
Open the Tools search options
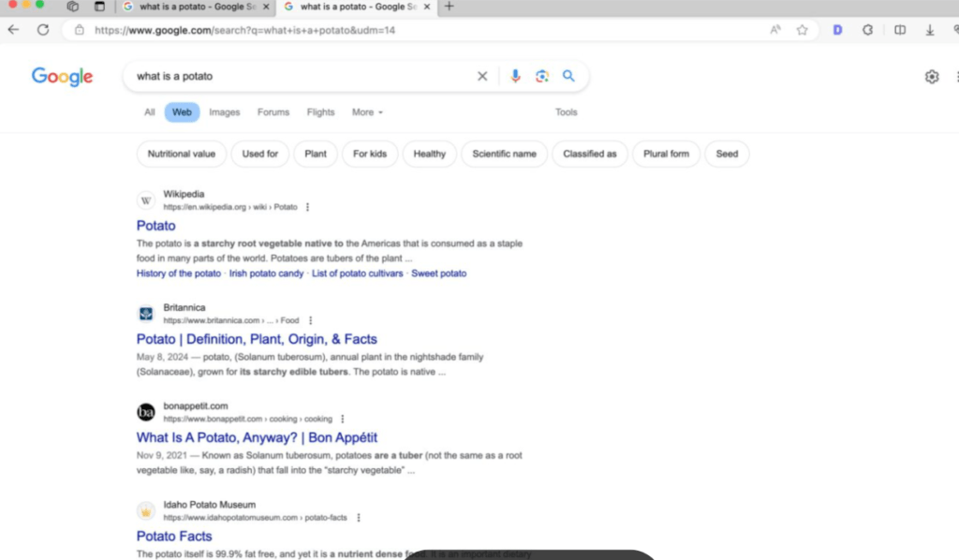point(566,112)
